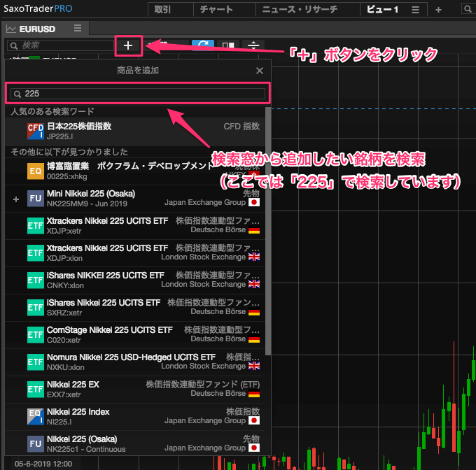Select iShares Nikkei 225 ETF SXRZ:xetr

tap(135, 308)
